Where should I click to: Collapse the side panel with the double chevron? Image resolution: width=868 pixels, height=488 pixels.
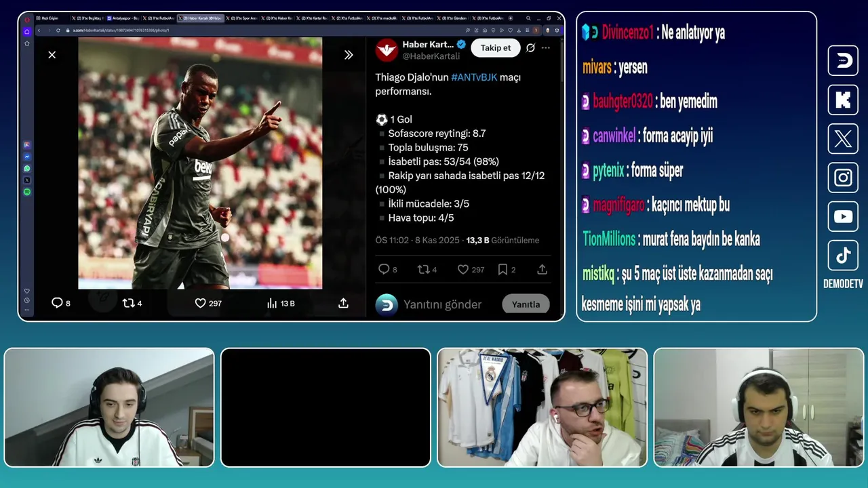pyautogui.click(x=349, y=55)
